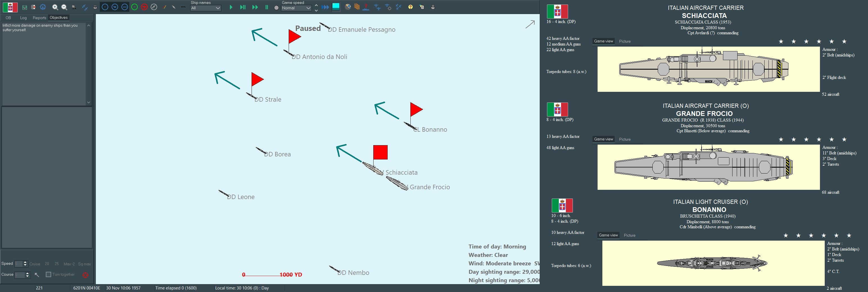Click the red question mark ship icon
Screen dimensions: 868x292
pyautogui.click(x=366, y=7)
